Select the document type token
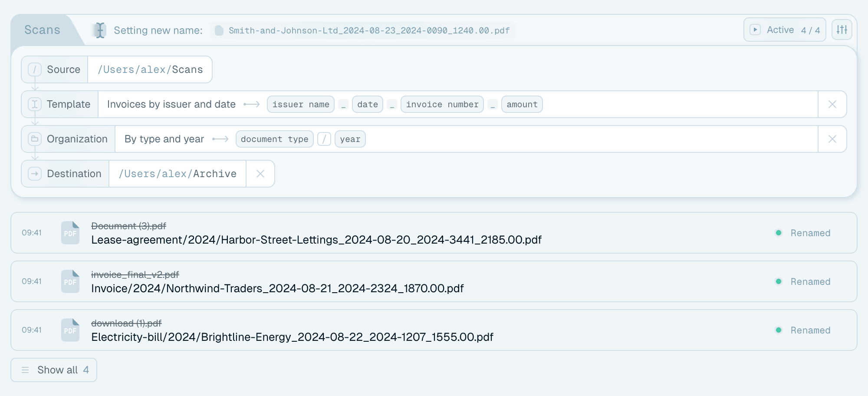This screenshot has width=868, height=396. pyautogui.click(x=274, y=139)
